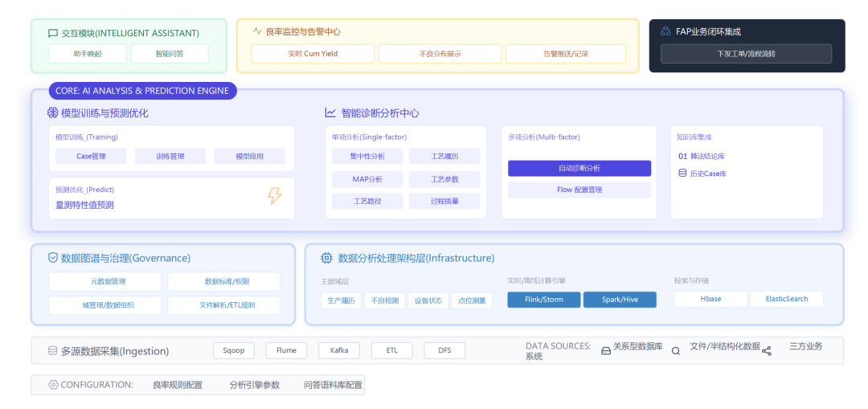Click the shield icon beside 数据图谱与治理

click(x=53, y=258)
